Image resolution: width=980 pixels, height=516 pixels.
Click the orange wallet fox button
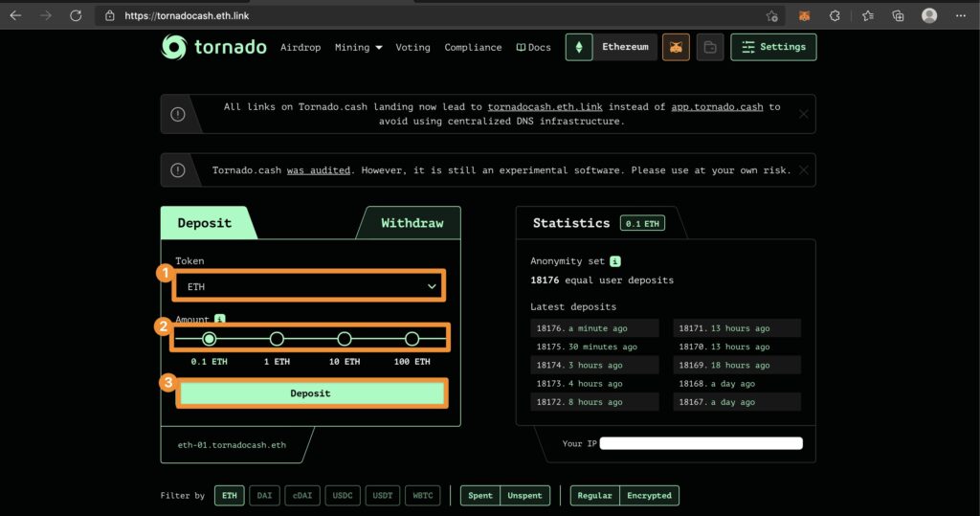(676, 47)
